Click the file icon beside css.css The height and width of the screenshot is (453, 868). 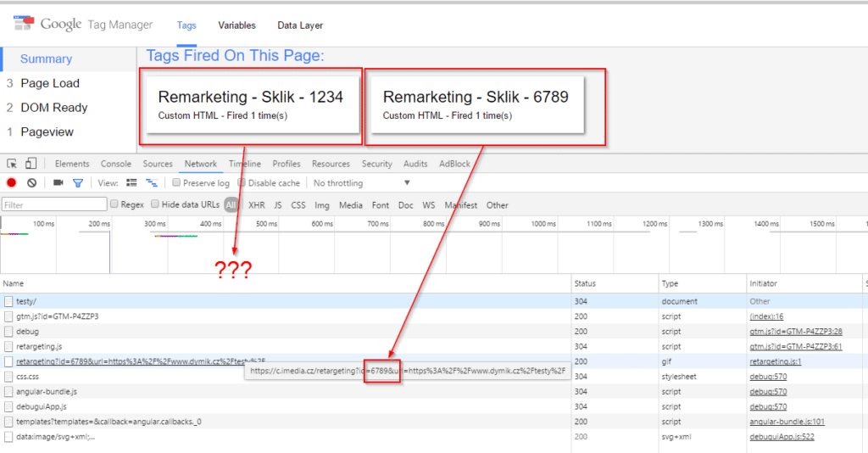[x=8, y=377]
